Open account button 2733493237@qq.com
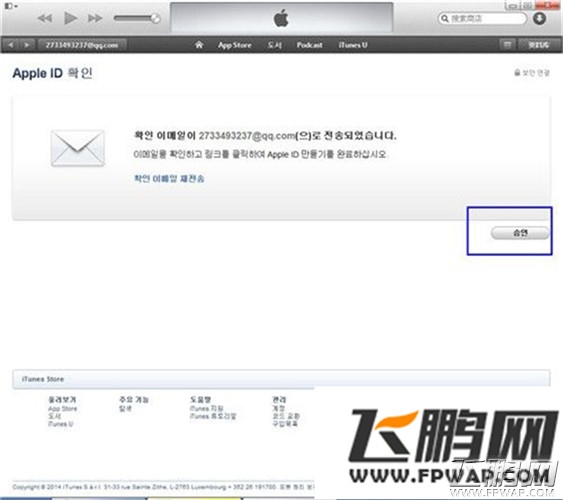 coord(82,45)
